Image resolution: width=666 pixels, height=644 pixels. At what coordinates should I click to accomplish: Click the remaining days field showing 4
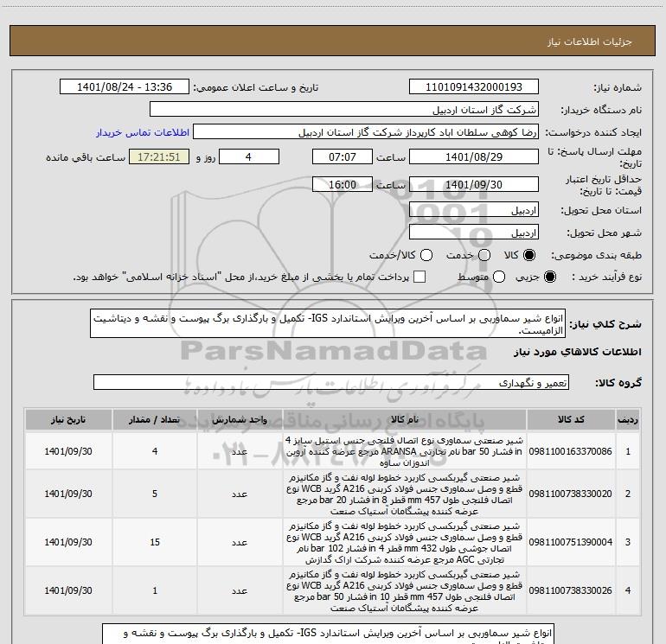pyautogui.click(x=249, y=156)
